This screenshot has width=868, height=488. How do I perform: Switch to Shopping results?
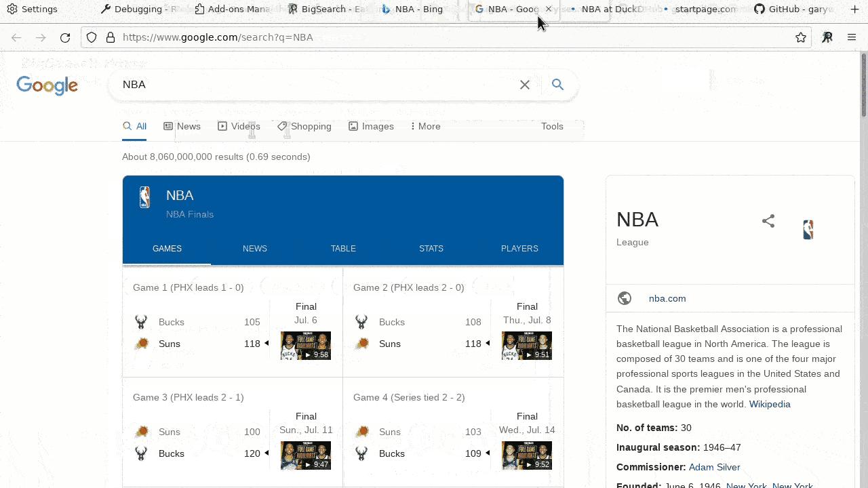[304, 126]
